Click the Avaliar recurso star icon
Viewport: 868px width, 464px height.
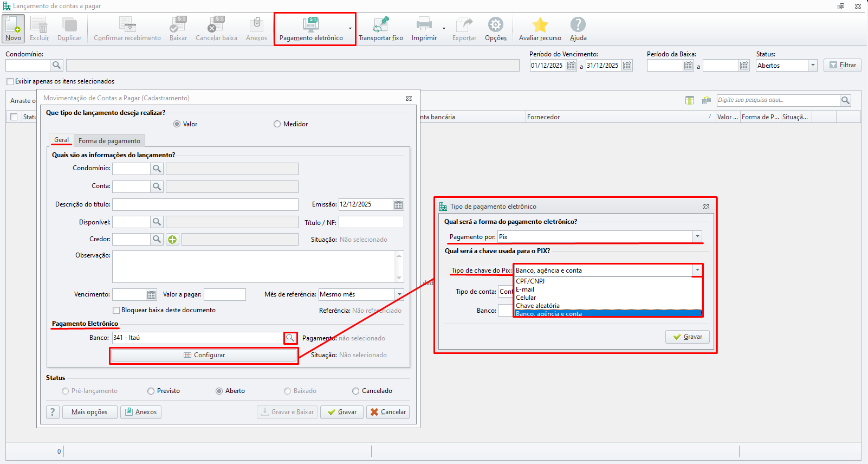coord(540,25)
